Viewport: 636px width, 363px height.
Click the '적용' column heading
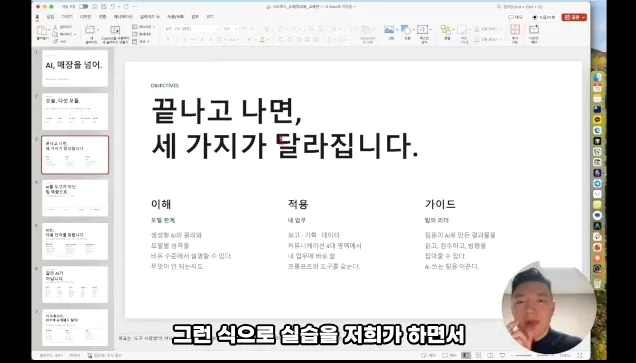click(x=298, y=204)
